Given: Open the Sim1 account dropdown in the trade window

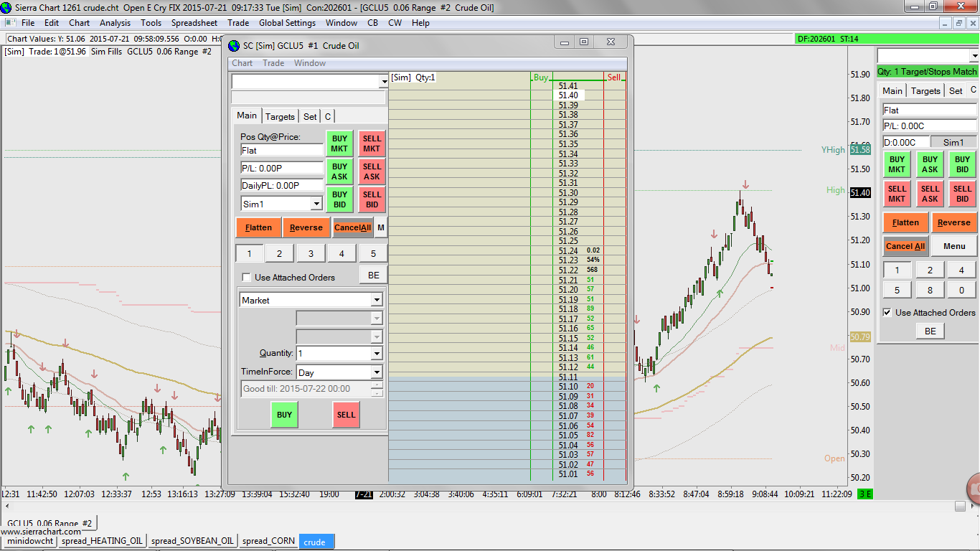Looking at the screenshot, I should [316, 204].
